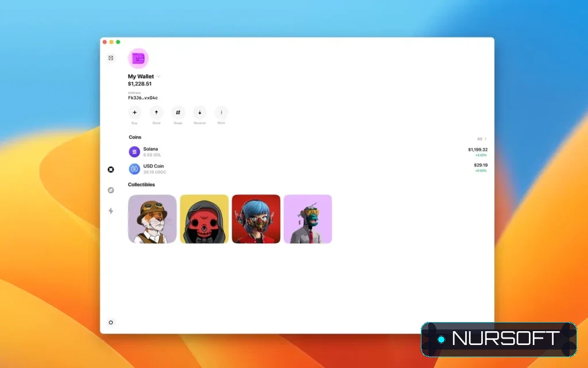
Task: Click the Send up-arrow button
Action: coord(156,112)
